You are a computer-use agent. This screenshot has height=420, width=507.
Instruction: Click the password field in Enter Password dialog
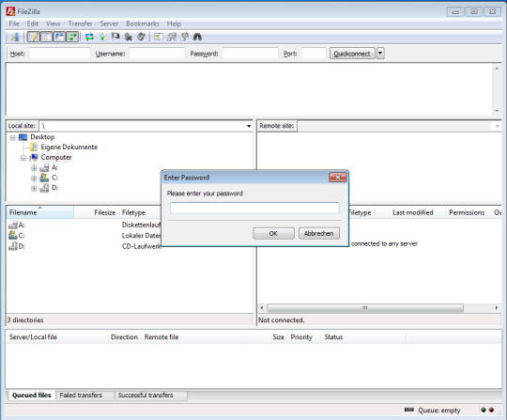(x=254, y=208)
